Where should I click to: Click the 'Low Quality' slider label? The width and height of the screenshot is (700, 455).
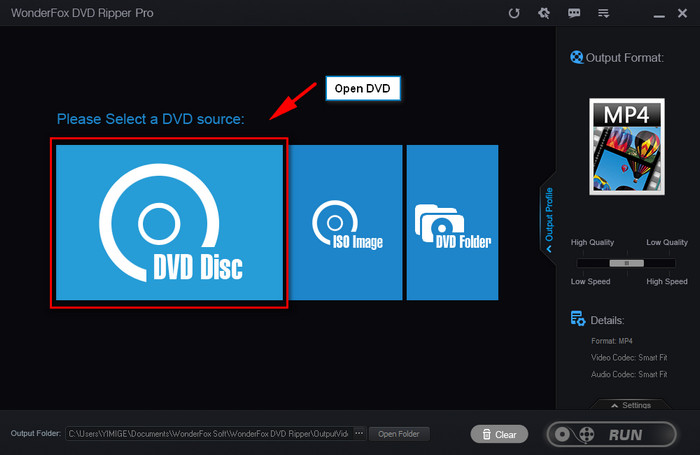pos(667,242)
